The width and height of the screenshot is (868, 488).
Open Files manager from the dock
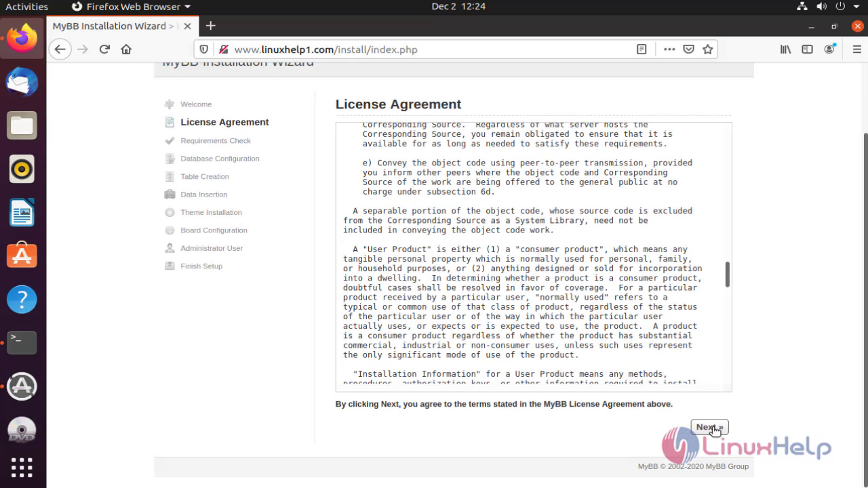click(22, 125)
